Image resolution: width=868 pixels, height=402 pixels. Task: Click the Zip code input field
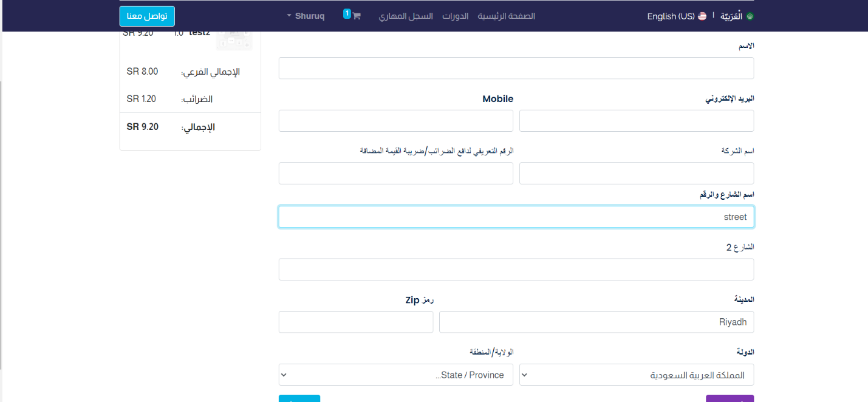355,322
